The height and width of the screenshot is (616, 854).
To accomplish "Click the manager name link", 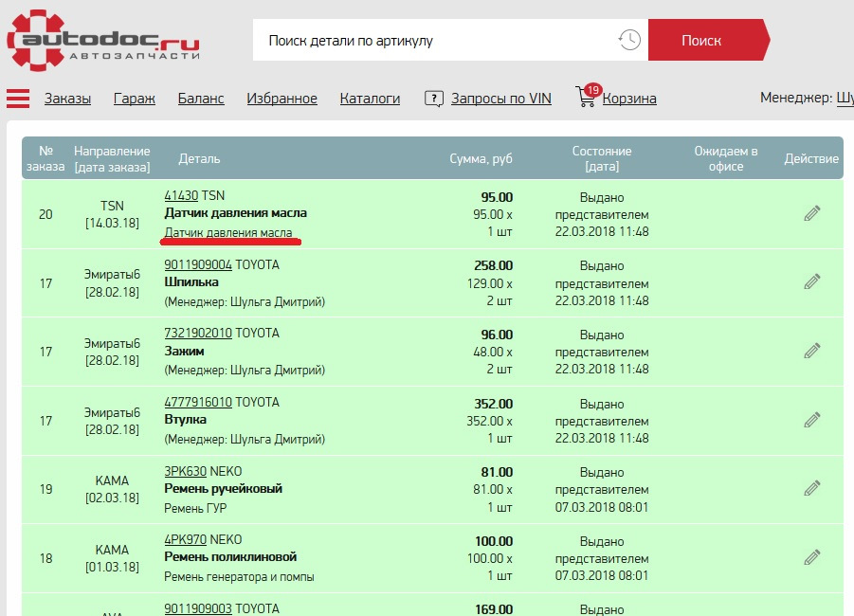I will pos(845,98).
